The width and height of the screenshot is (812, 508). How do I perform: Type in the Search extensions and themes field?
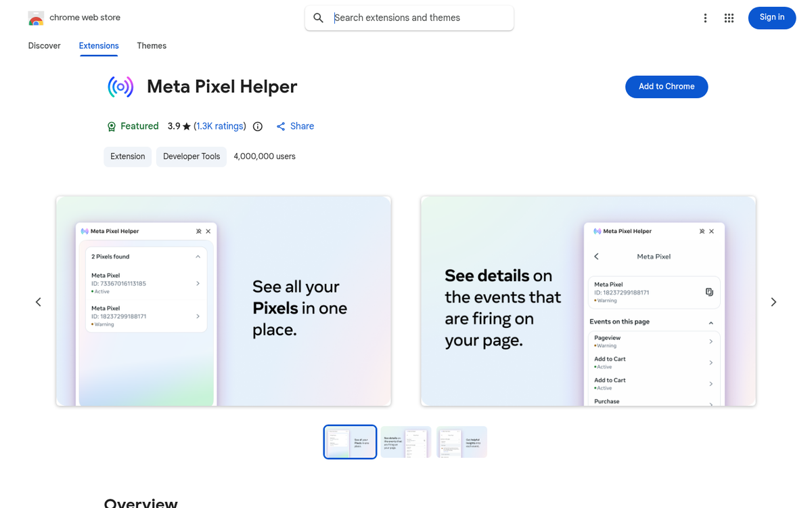click(416, 18)
